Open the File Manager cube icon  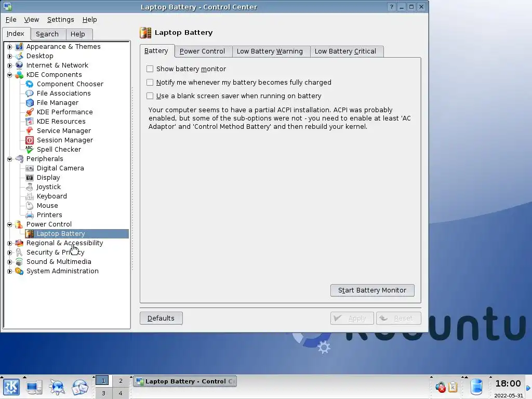pyautogui.click(x=30, y=102)
